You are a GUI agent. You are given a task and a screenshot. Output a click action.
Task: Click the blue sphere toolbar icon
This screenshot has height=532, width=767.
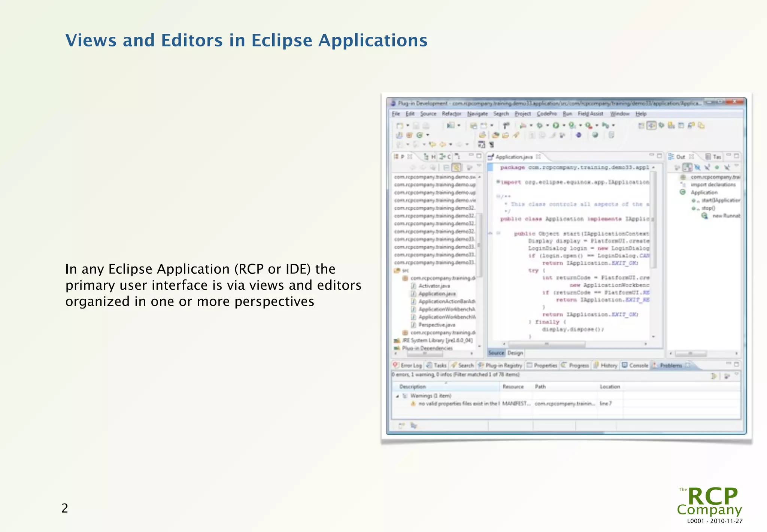pos(579,135)
